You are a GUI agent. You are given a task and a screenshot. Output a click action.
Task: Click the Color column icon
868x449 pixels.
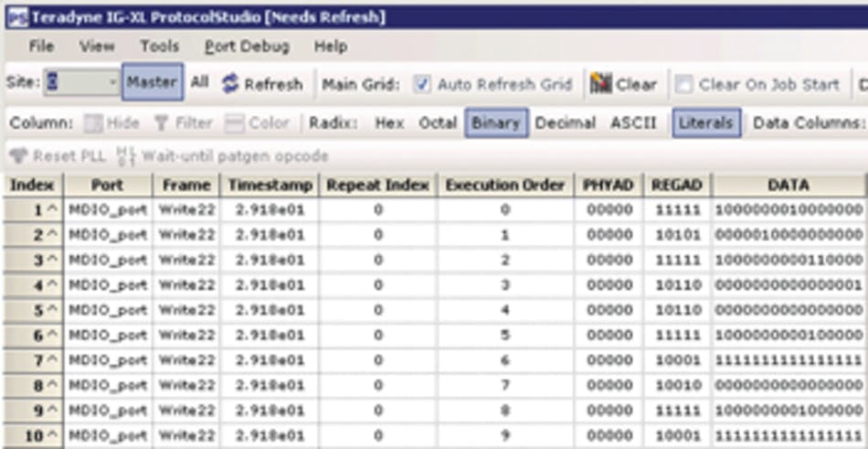235,123
